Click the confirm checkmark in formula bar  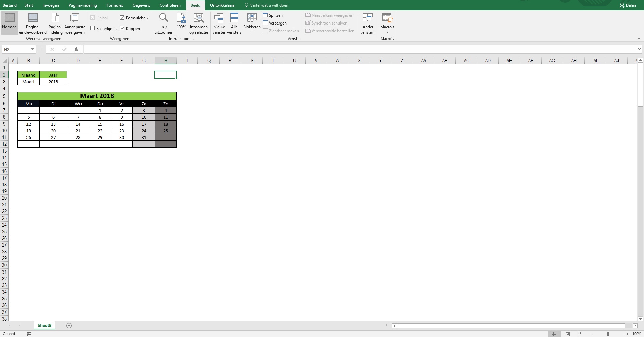pyautogui.click(x=64, y=49)
